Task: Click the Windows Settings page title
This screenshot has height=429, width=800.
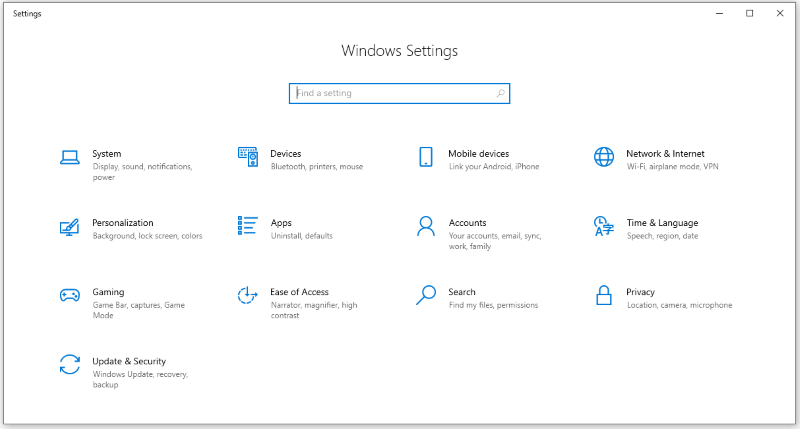Action: 399,51
